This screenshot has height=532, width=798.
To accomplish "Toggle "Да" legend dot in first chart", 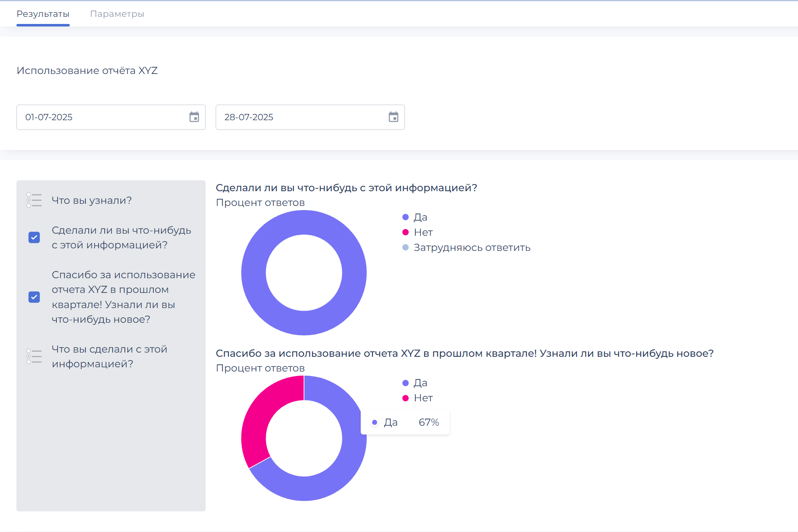I will [405, 217].
